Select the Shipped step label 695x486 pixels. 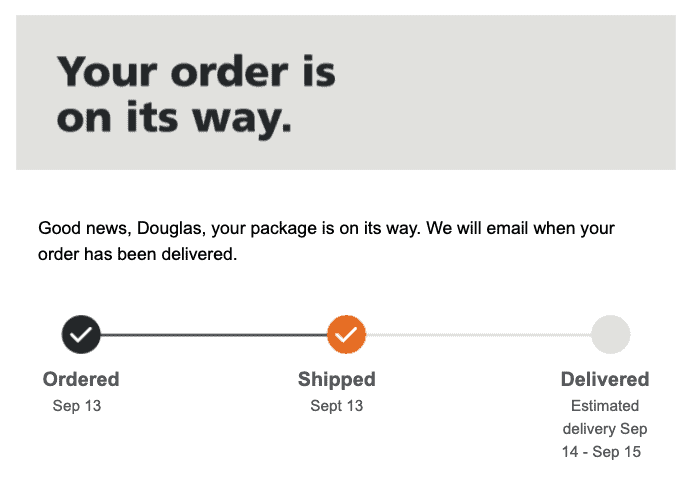[x=337, y=380]
